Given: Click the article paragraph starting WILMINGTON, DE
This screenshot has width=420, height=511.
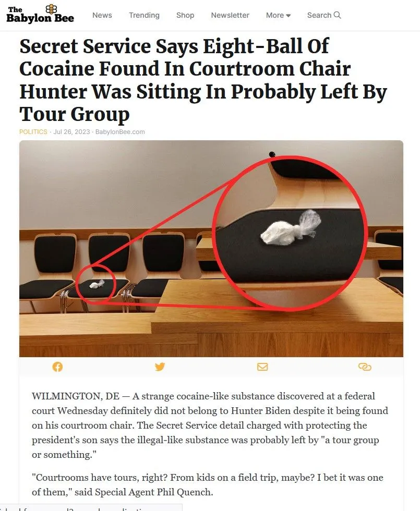Looking at the screenshot, I should (210, 425).
